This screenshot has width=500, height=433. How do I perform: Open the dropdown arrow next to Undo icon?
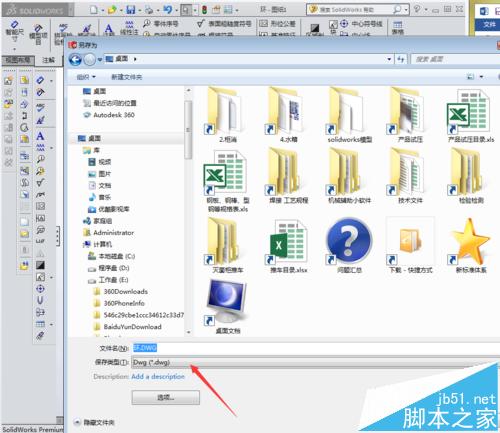coord(176,10)
